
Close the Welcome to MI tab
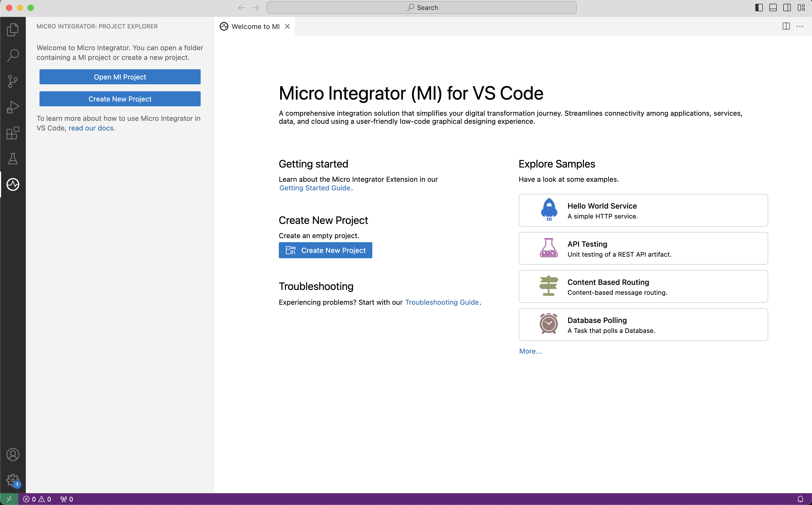pyautogui.click(x=287, y=26)
